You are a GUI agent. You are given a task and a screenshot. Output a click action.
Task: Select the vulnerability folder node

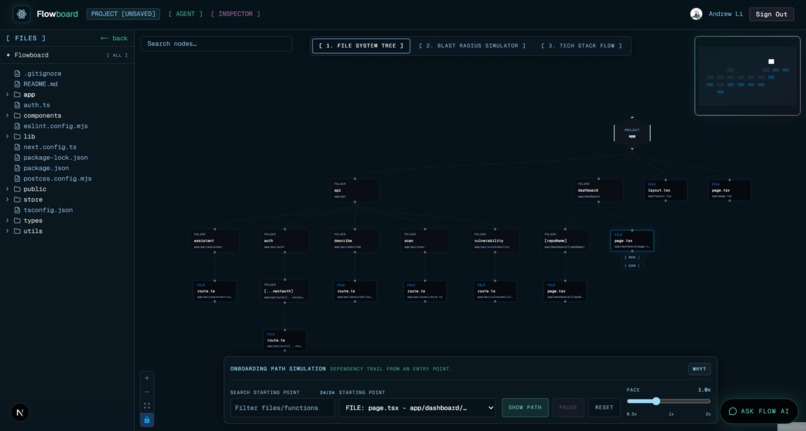[x=495, y=241]
